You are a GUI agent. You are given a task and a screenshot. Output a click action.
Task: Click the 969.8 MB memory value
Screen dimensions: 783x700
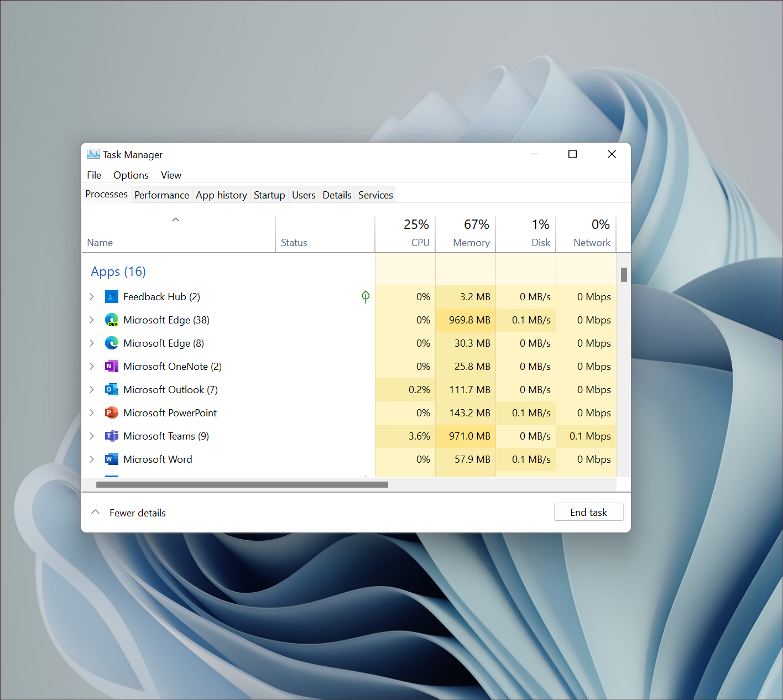click(x=469, y=320)
